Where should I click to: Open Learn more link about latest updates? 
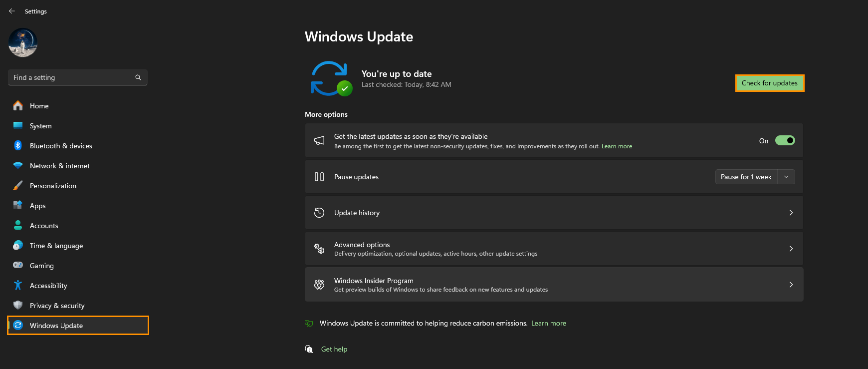coord(617,146)
